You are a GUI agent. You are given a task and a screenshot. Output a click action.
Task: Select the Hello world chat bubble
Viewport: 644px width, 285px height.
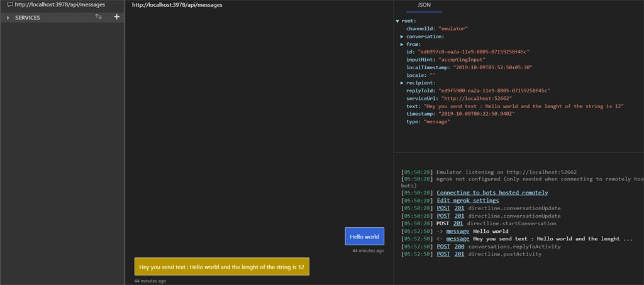364,237
